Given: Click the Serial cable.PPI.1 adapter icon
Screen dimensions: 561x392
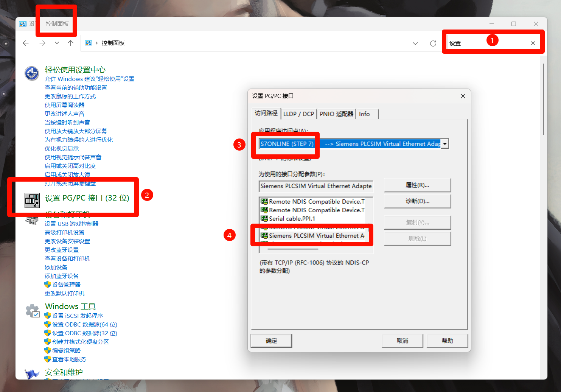Looking at the screenshot, I should (x=264, y=218).
